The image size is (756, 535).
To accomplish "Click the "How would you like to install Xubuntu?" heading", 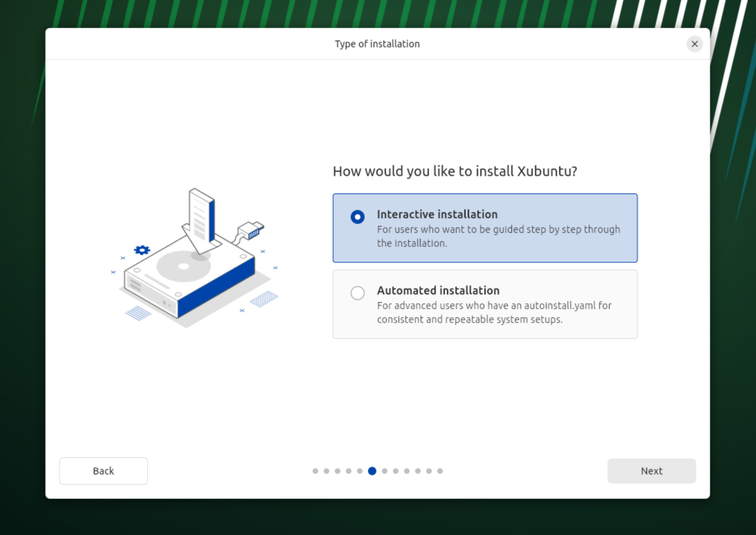I will pos(455,171).
